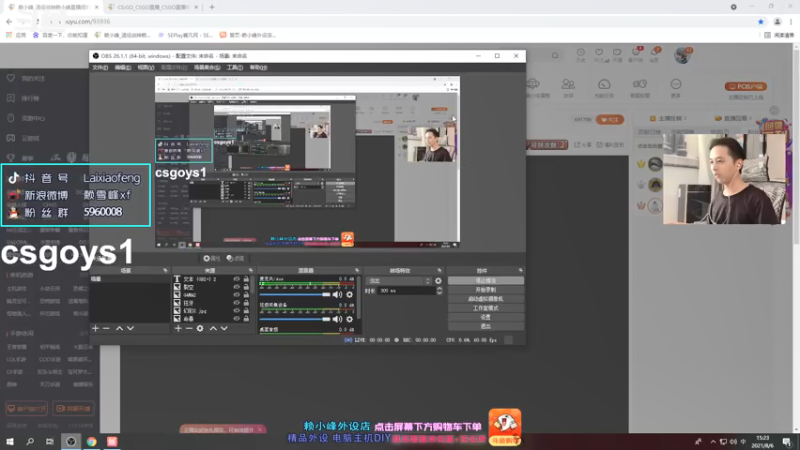The height and width of the screenshot is (450, 800).
Task: Open the 帮助(H) menu in OBS
Action: tap(258, 67)
